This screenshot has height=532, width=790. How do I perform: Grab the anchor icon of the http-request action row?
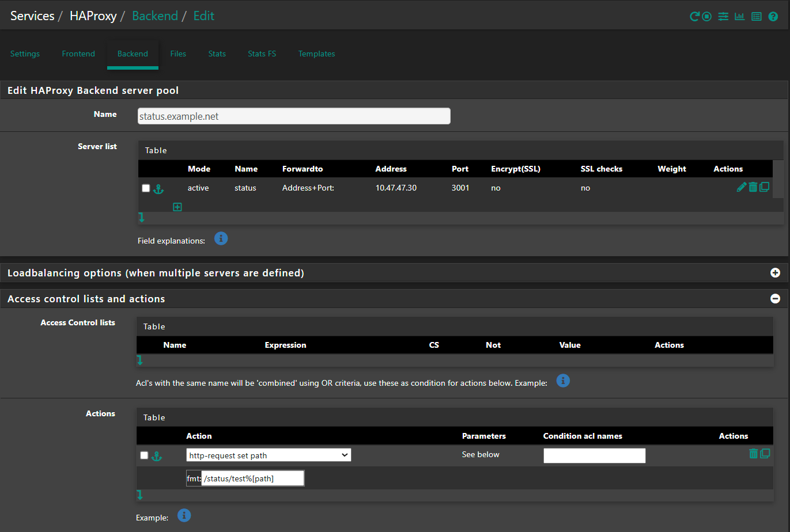click(x=157, y=456)
